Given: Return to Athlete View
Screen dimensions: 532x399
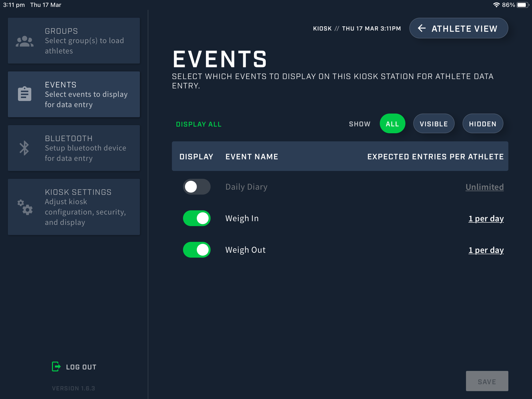Looking at the screenshot, I should [458, 28].
